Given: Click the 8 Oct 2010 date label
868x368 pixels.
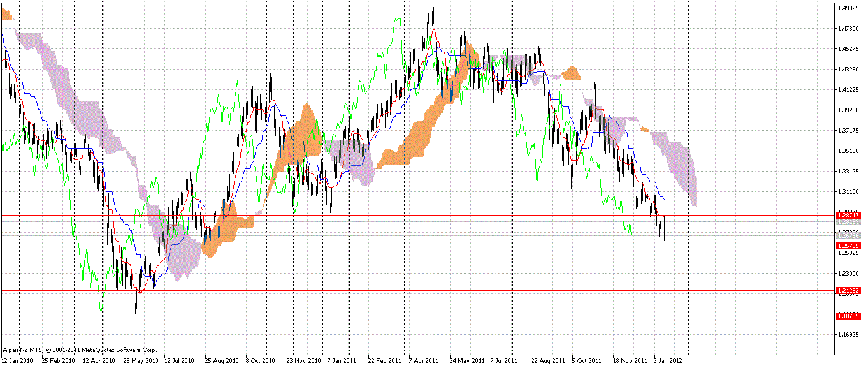Looking at the screenshot, I should click(x=262, y=360).
